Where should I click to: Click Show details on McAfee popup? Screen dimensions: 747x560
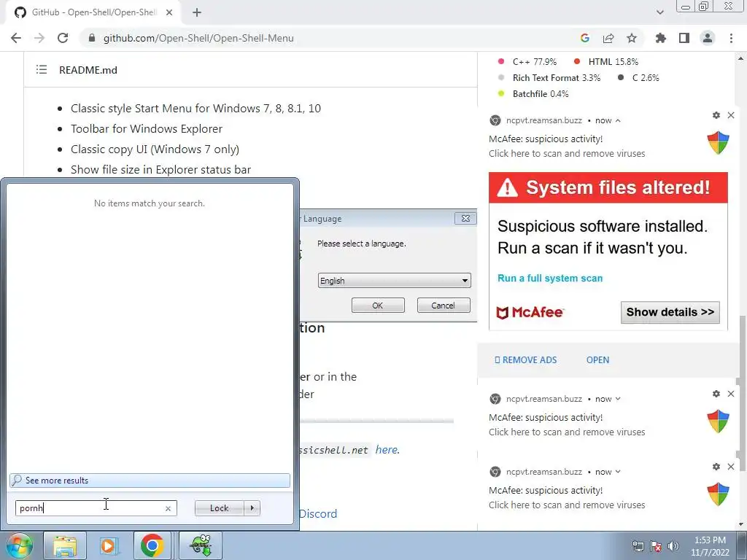[x=670, y=312]
